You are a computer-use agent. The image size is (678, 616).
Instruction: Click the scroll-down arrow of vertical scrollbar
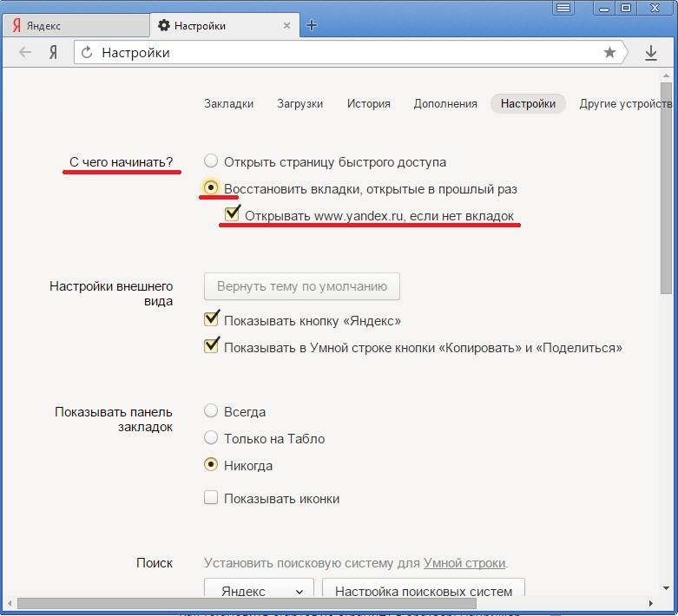(666, 588)
